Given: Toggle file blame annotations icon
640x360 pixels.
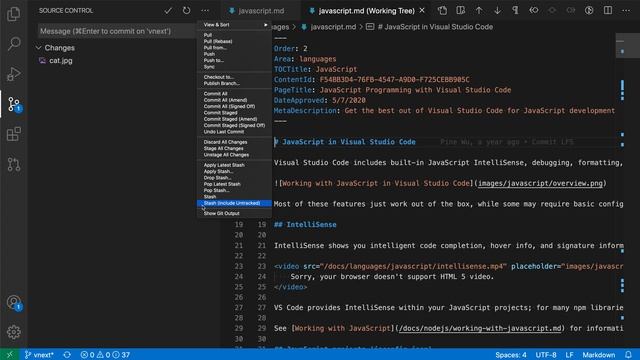Looking at the screenshot, I should pyautogui.click(x=589, y=11).
